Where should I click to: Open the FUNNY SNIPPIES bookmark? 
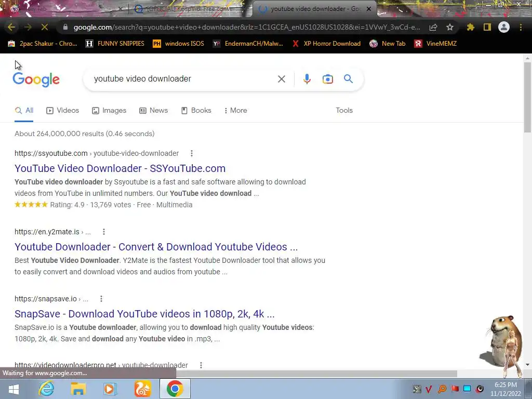tap(115, 44)
